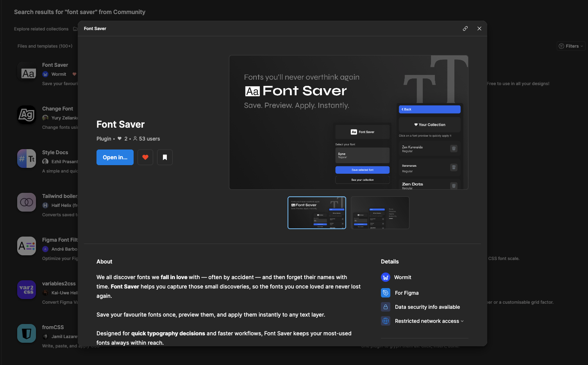
Task: Select the second preview thumbnail
Action: coord(380,213)
